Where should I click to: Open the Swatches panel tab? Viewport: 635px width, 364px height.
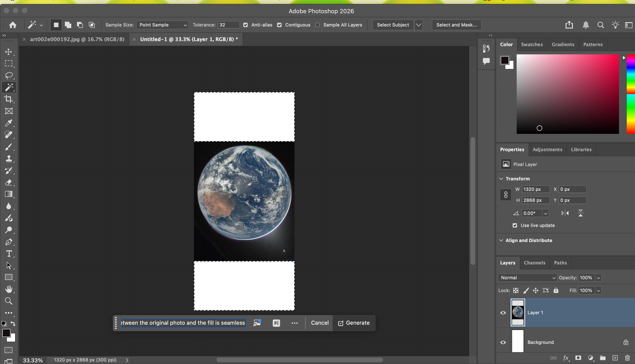click(x=532, y=44)
